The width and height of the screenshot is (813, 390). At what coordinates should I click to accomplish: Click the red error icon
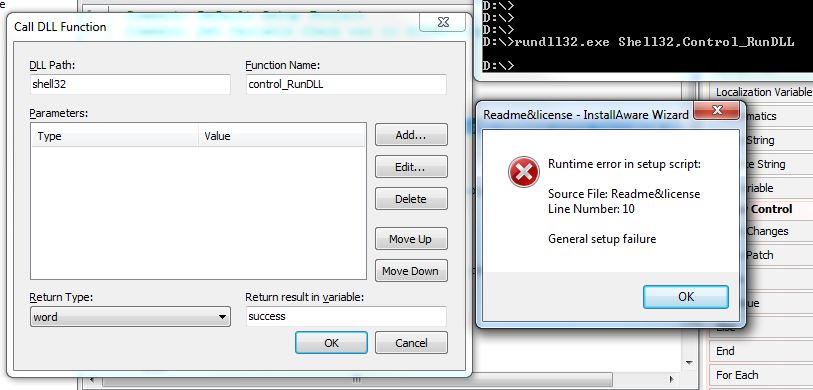pyautogui.click(x=524, y=172)
